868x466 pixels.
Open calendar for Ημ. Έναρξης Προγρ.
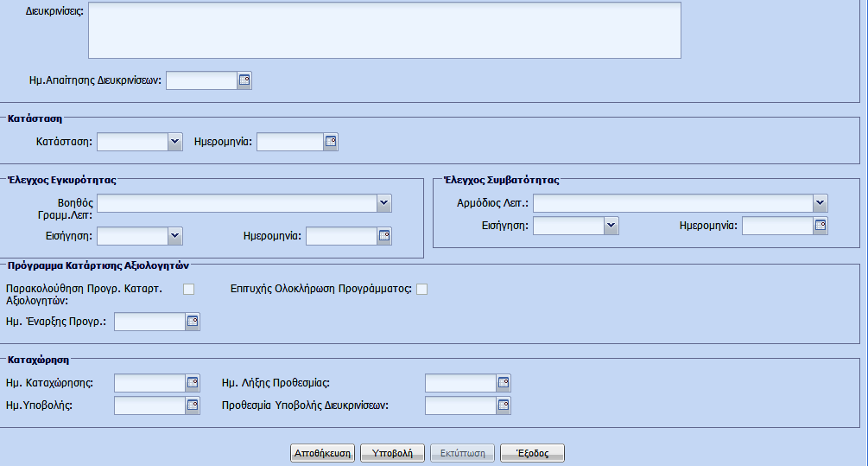(x=192, y=322)
